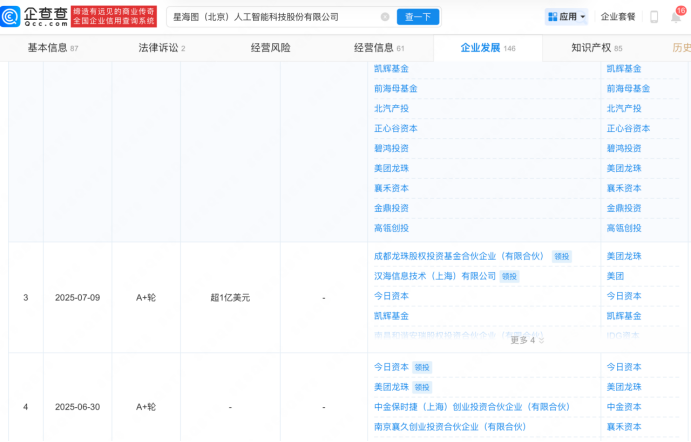
Task: Click the 企查查 logo icon
Action: [x=12, y=16]
